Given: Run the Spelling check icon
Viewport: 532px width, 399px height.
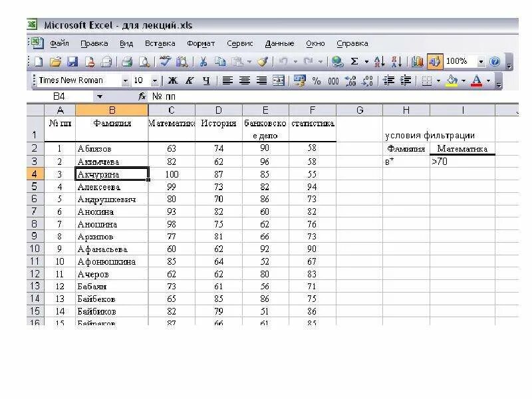Looking at the screenshot, I should coord(166,62).
